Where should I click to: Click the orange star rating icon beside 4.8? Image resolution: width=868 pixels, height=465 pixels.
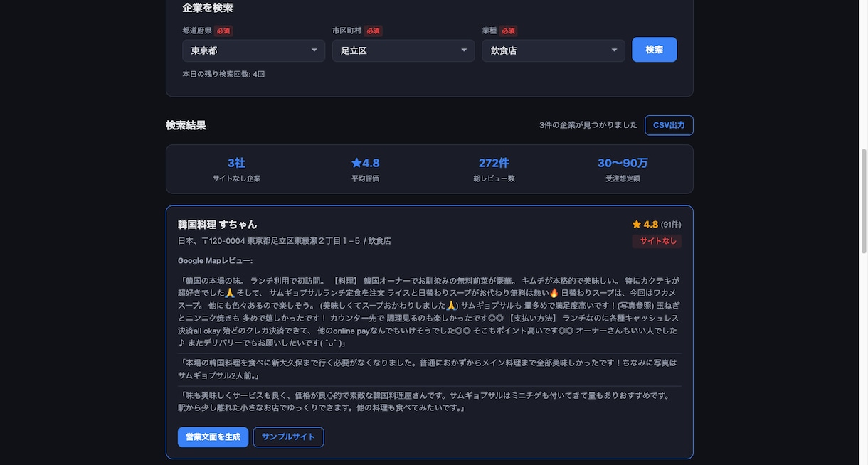click(636, 224)
